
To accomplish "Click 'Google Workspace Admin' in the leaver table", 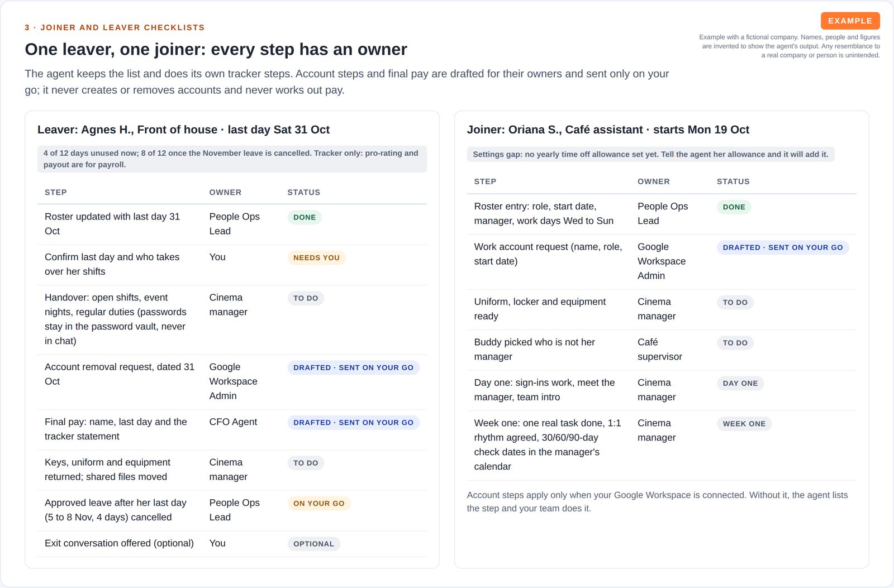I will pos(234,381).
